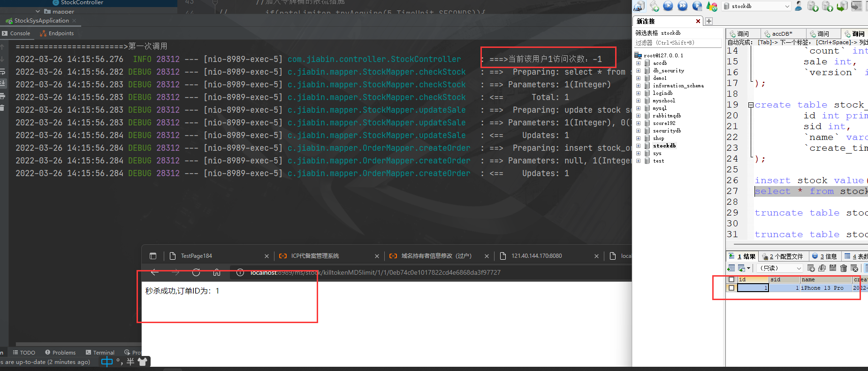Image resolution: width=868 pixels, height=371 pixels.
Task: Reload the browser page
Action: 196,272
